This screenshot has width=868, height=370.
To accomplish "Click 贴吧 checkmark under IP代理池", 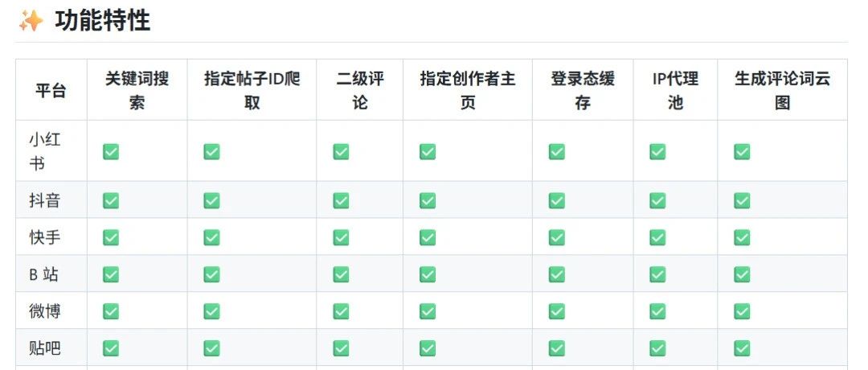I will [657, 348].
